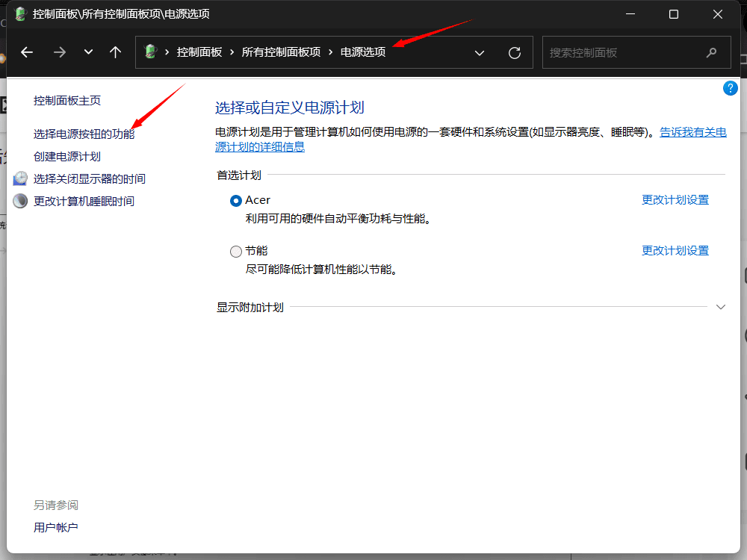Click the back navigation arrow
The height and width of the screenshot is (560, 747).
(x=27, y=52)
